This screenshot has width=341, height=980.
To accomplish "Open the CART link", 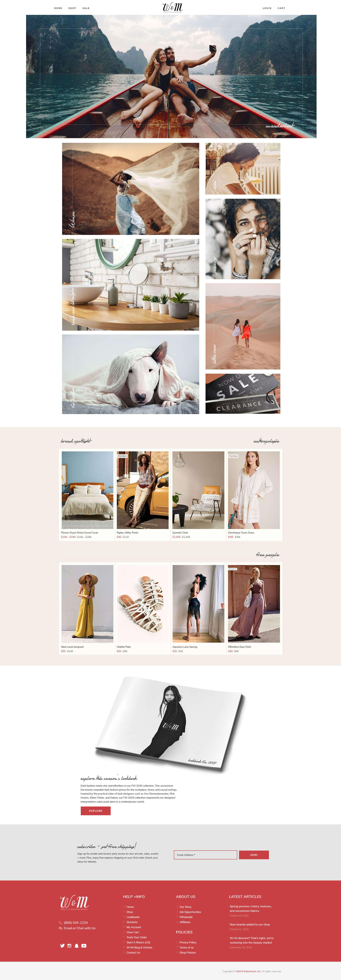I will click(x=281, y=8).
